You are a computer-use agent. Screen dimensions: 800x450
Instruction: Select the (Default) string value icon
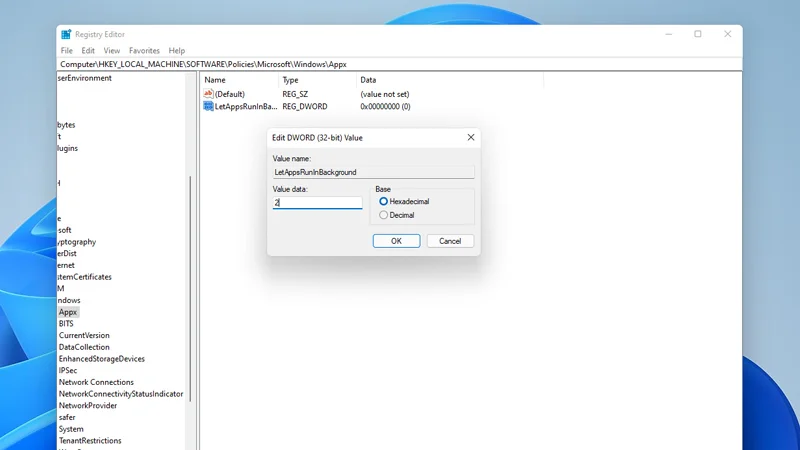[208, 94]
